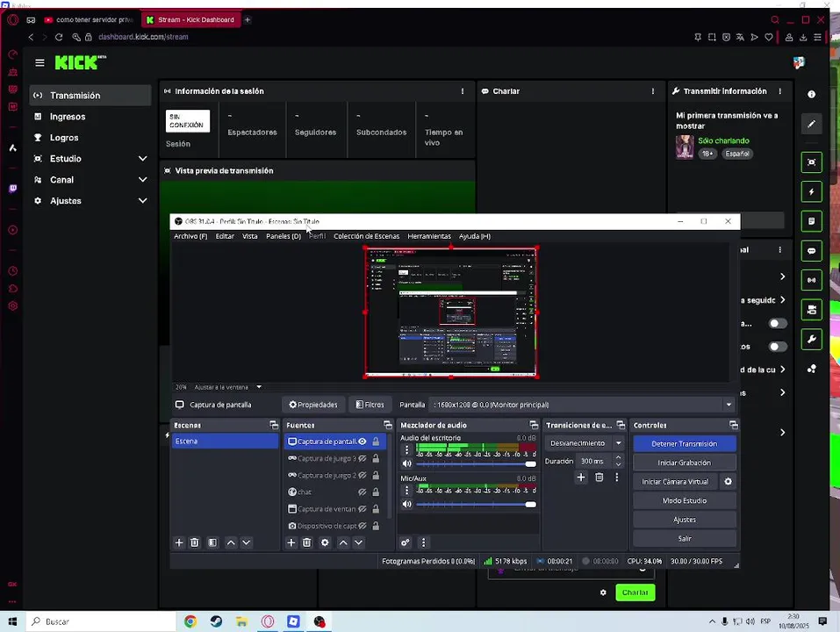Open Kick hamburger menu
The height and width of the screenshot is (632, 840).
tap(39, 62)
